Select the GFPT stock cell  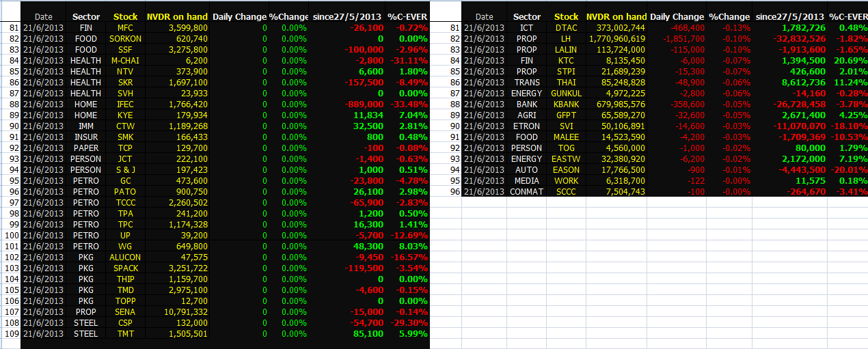[x=566, y=115]
